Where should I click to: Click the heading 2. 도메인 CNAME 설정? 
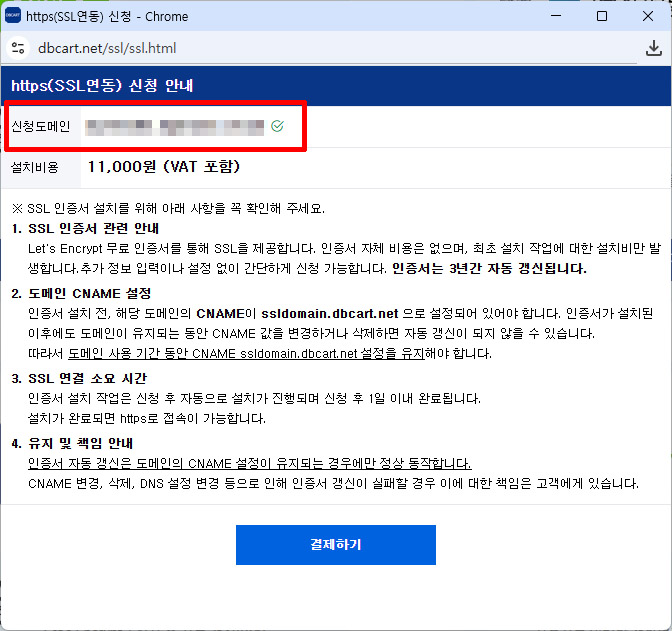click(x=81, y=293)
